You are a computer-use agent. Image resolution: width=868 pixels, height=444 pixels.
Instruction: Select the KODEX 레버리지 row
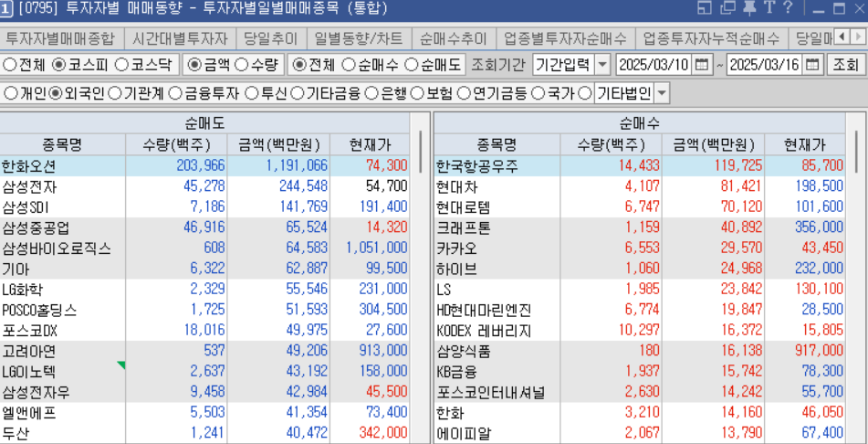tap(640, 331)
